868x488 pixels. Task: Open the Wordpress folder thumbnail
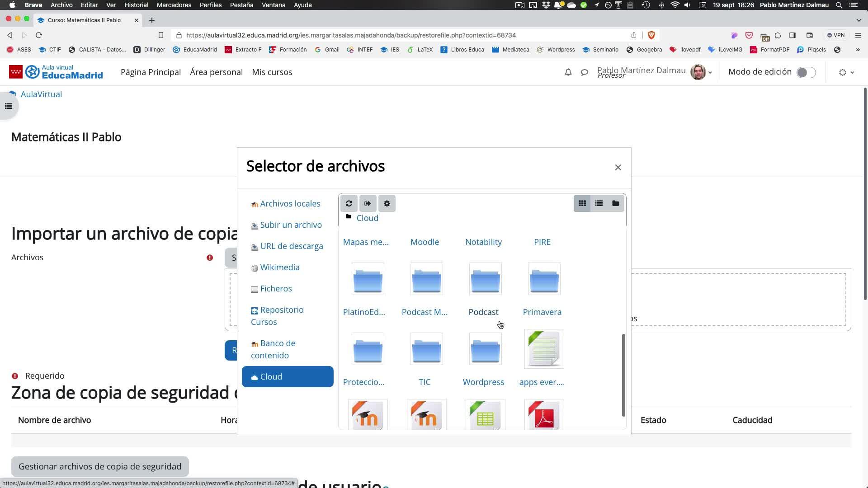pos(485,349)
